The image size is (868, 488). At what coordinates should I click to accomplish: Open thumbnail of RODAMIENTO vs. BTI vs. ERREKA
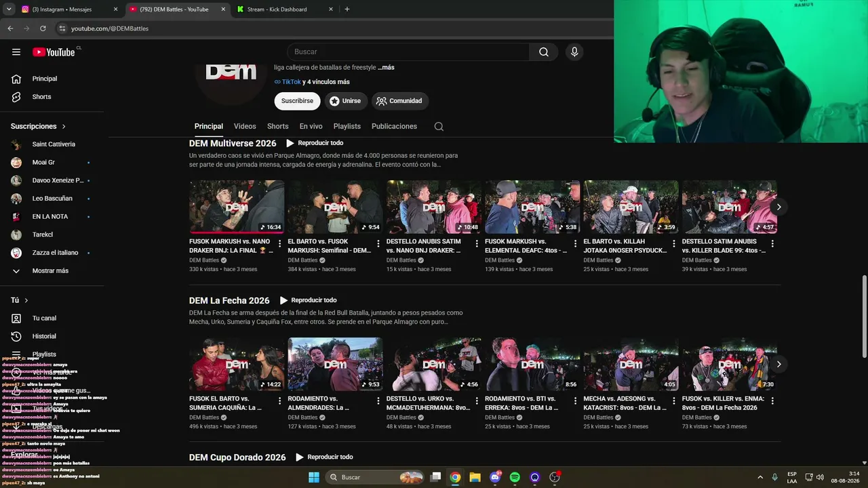coord(532,365)
